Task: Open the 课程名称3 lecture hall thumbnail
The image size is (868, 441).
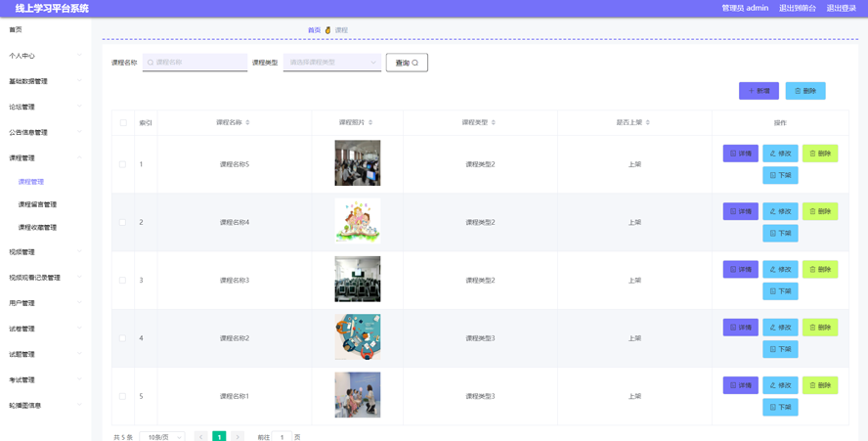Action: tap(358, 279)
